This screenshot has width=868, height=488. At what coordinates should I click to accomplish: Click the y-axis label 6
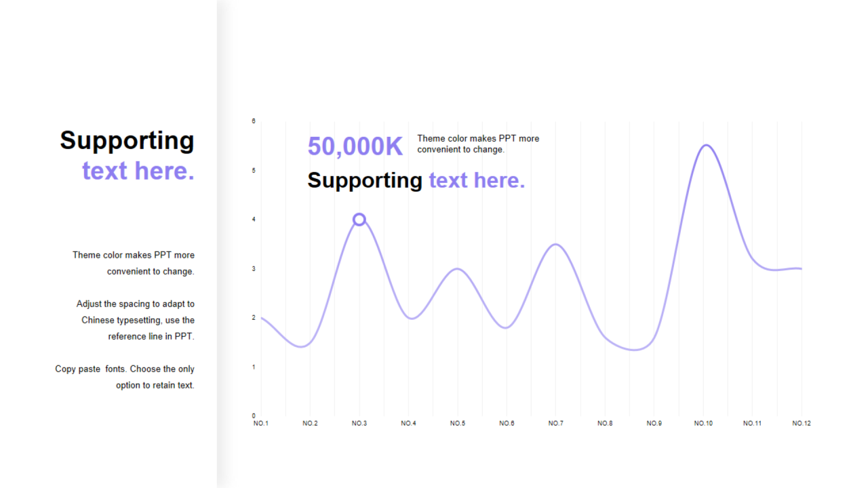tap(254, 121)
